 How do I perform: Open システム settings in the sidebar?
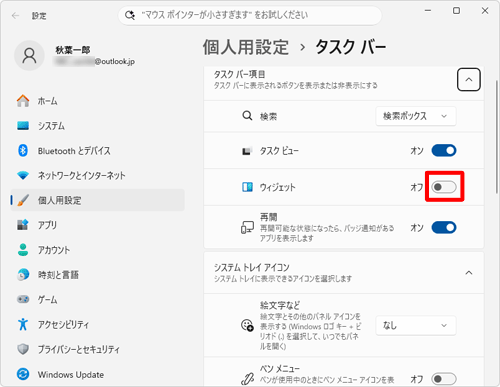tap(97, 126)
